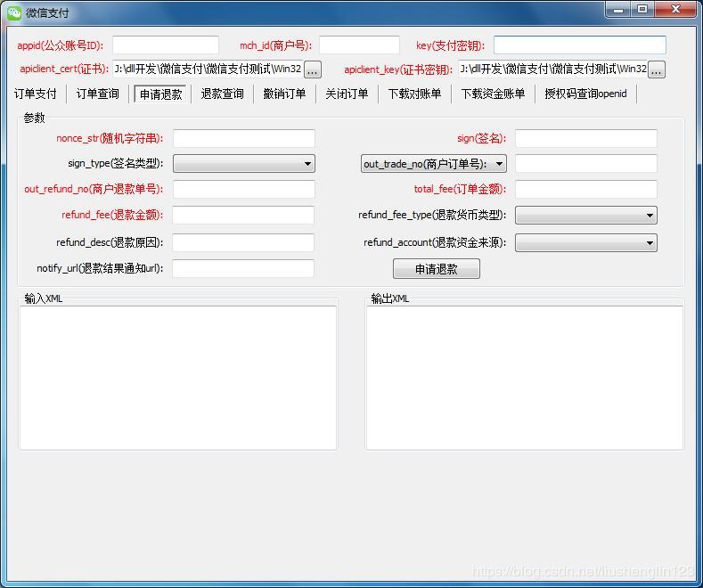Click the apiclient_cert path field
The image size is (703, 588).
(208, 69)
